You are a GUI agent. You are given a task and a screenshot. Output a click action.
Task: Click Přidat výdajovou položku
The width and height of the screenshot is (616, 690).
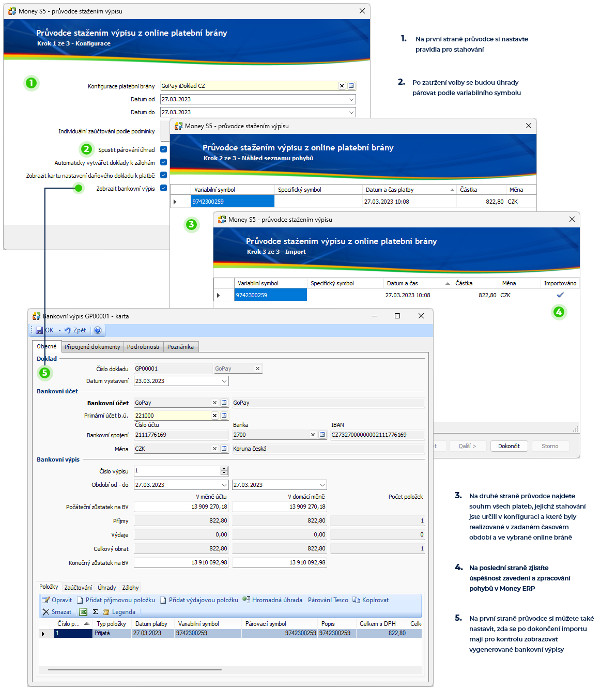point(199,600)
